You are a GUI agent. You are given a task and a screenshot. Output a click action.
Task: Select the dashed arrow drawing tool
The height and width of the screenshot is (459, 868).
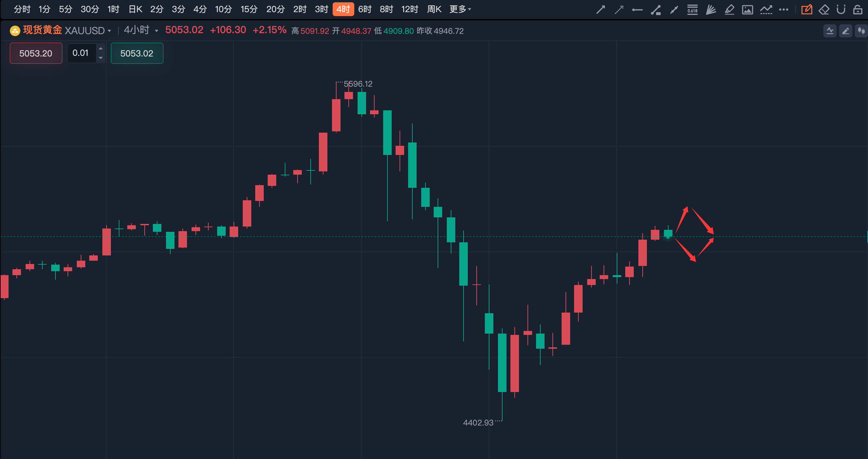point(619,10)
